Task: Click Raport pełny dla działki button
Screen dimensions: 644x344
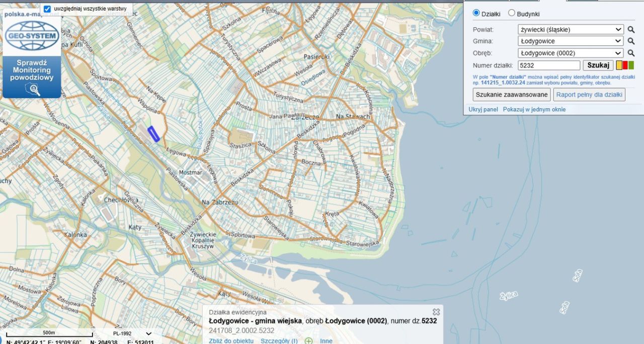Action: coord(589,95)
